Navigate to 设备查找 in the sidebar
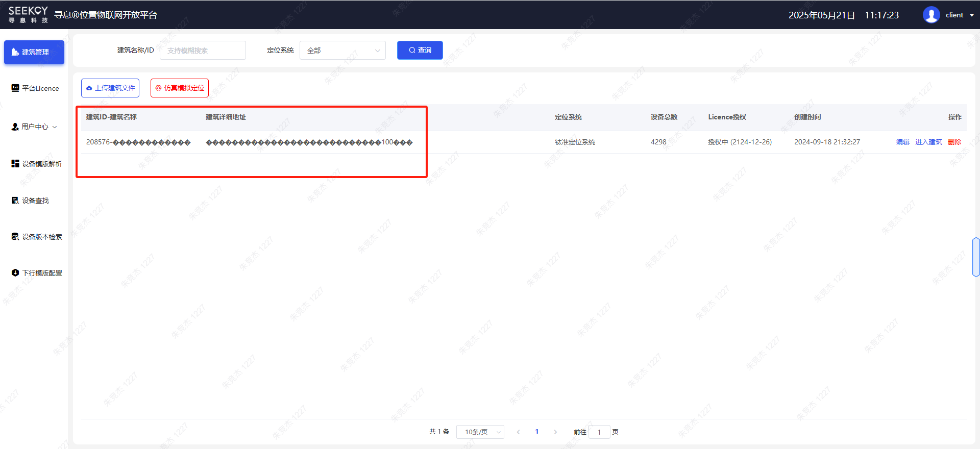980x449 pixels. pyautogui.click(x=30, y=201)
